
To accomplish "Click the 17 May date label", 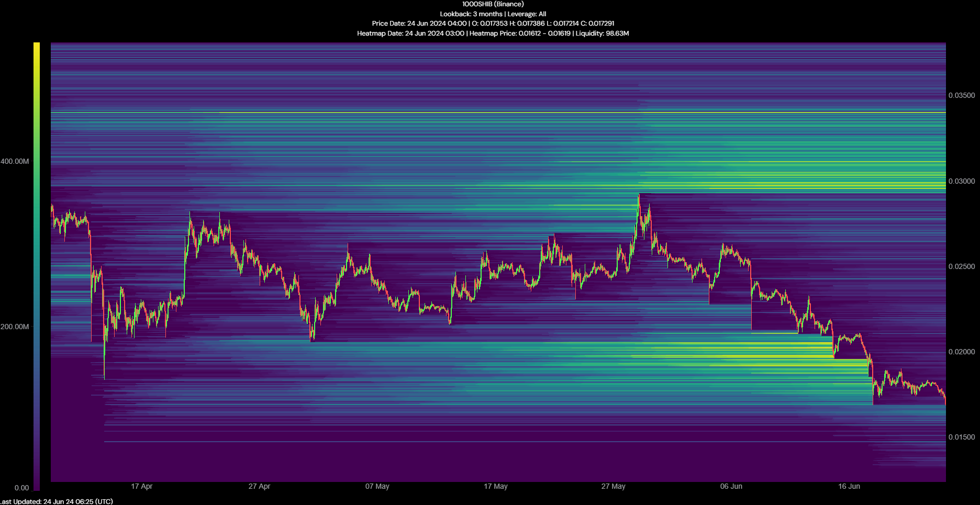I will point(496,486).
